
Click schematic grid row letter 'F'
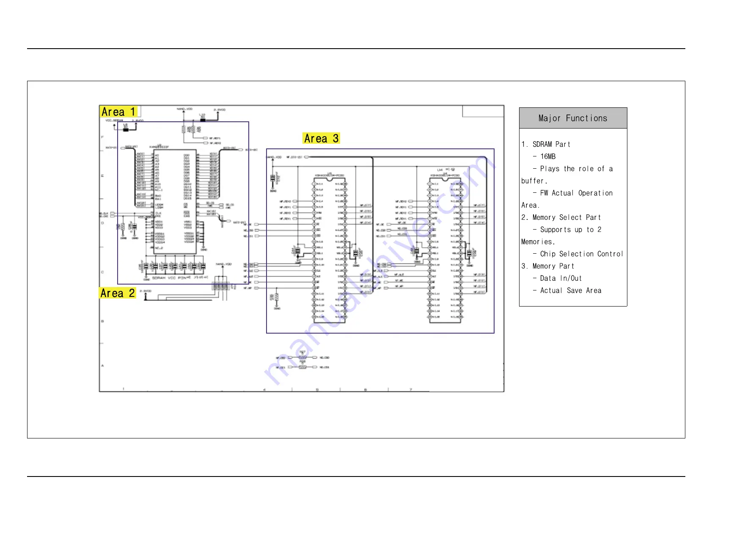click(102, 137)
